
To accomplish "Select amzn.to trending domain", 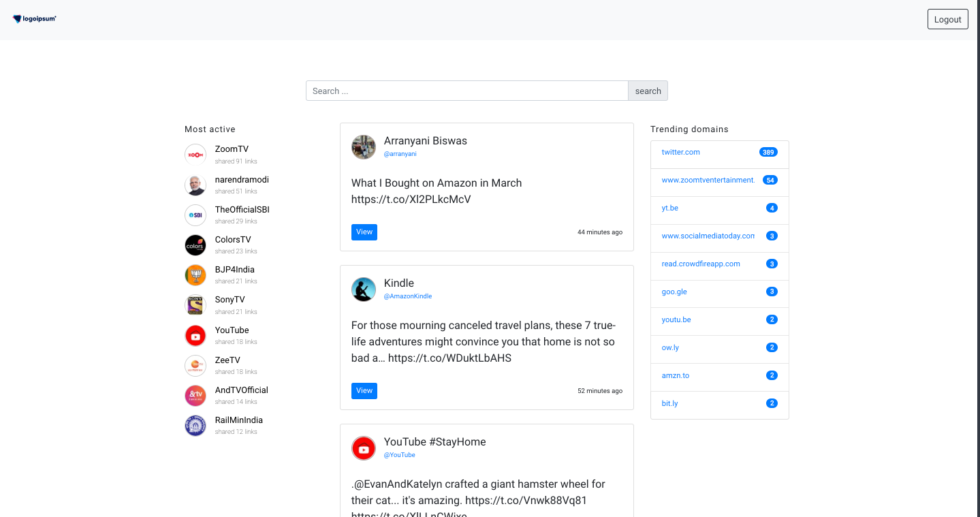I will pyautogui.click(x=676, y=375).
